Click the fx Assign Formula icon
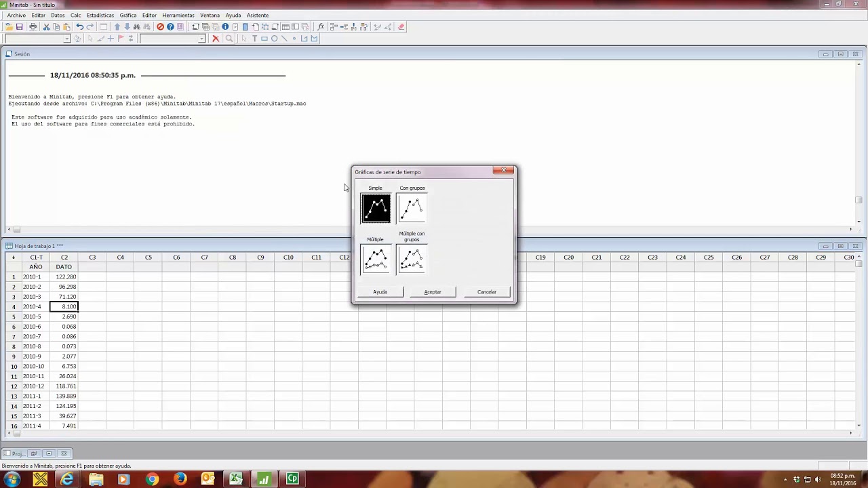 point(321,27)
